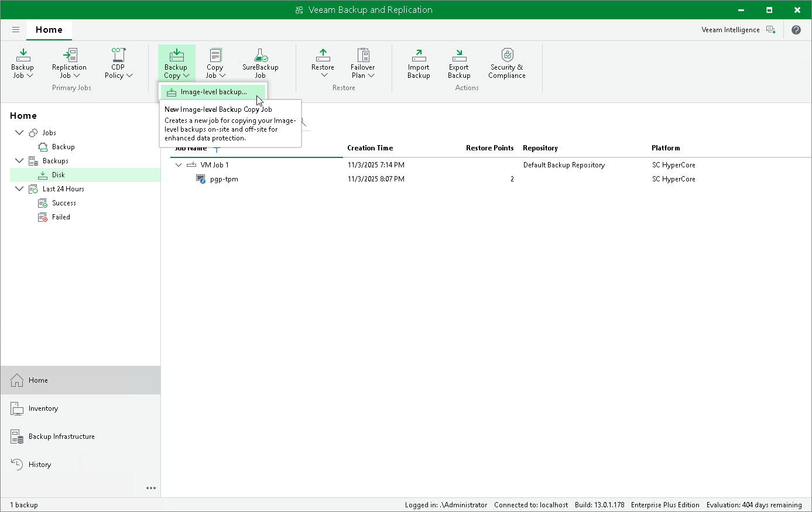The width and height of the screenshot is (812, 512).
Task: Select the VM Job 1 row
Action: click(491, 165)
